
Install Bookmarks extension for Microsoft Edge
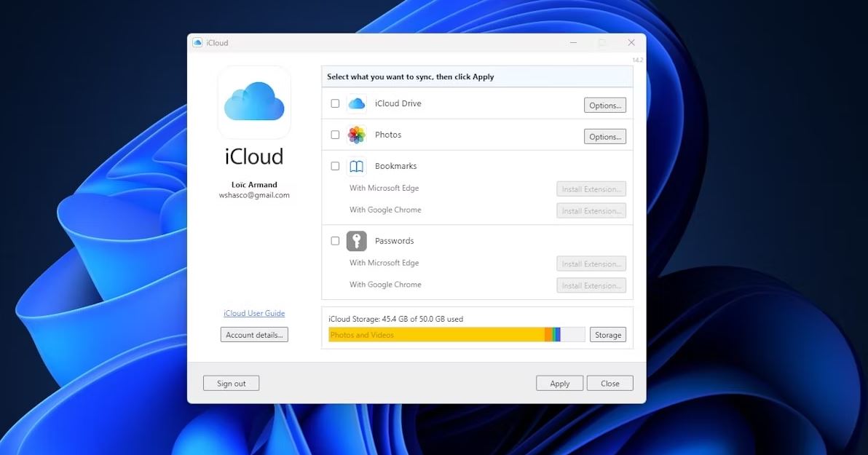(591, 189)
